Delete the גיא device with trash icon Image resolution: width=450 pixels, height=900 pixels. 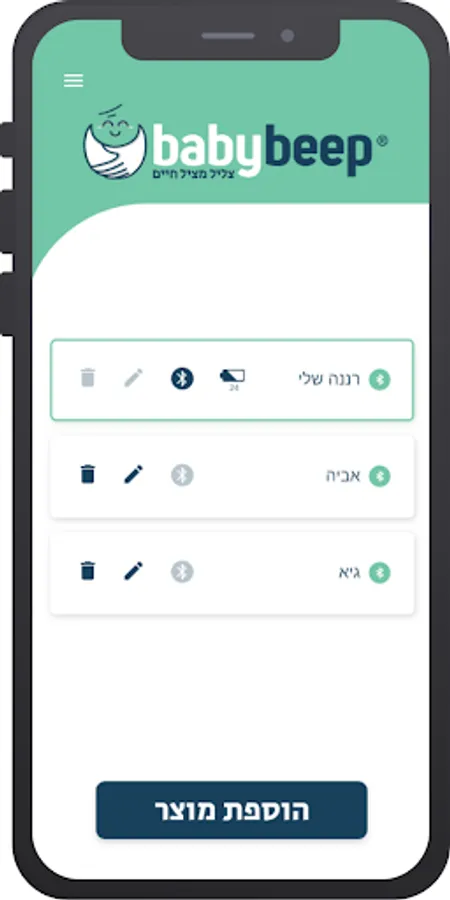87,571
